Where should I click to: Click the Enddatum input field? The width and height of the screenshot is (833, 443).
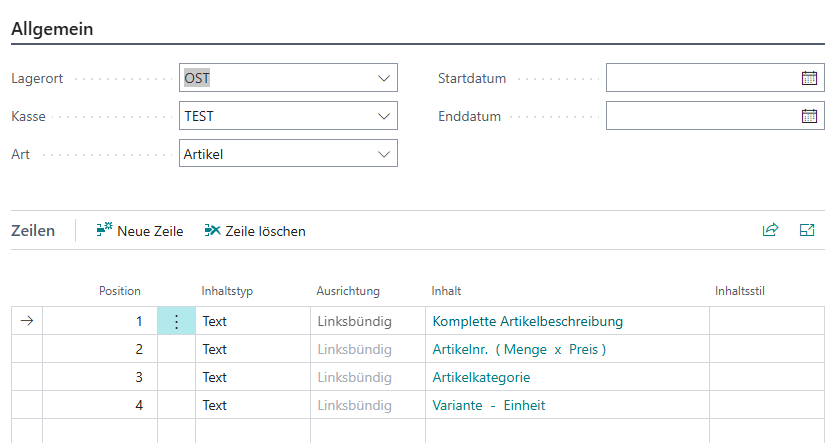pos(700,116)
